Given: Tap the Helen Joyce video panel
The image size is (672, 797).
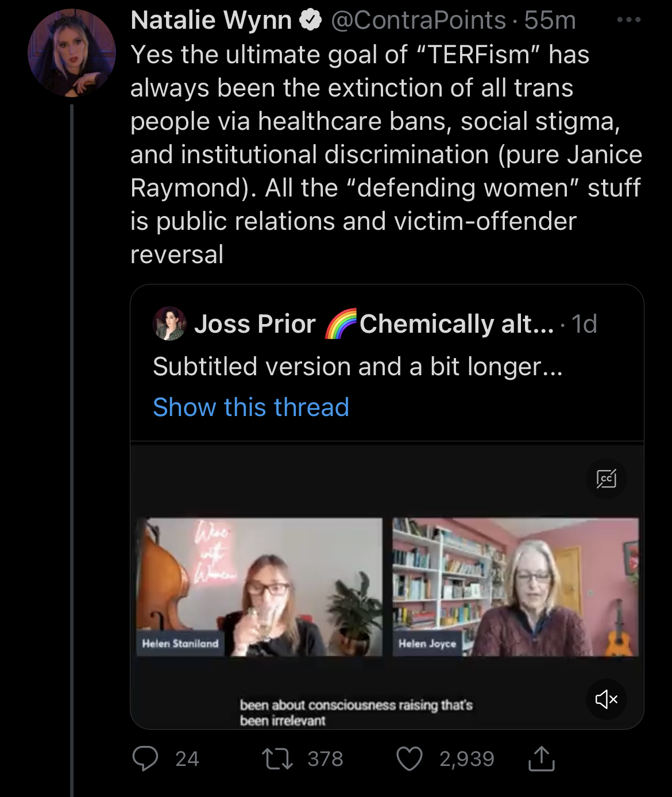Looking at the screenshot, I should coord(515,586).
